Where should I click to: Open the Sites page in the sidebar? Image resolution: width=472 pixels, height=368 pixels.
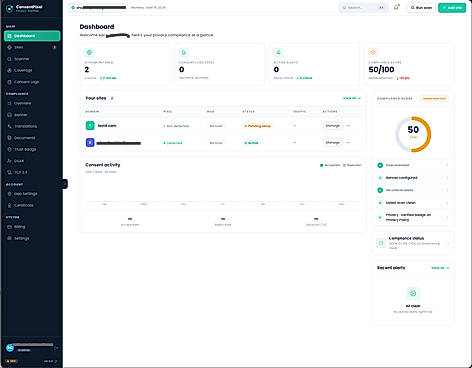click(32, 47)
